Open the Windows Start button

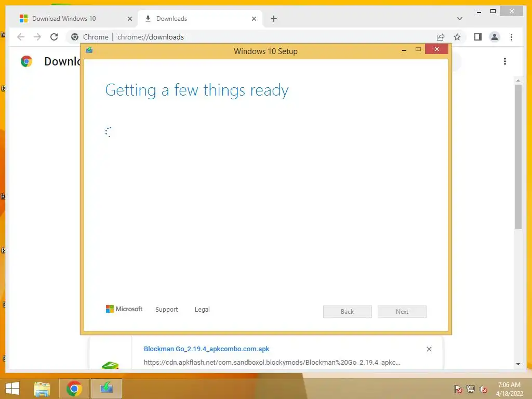12,389
